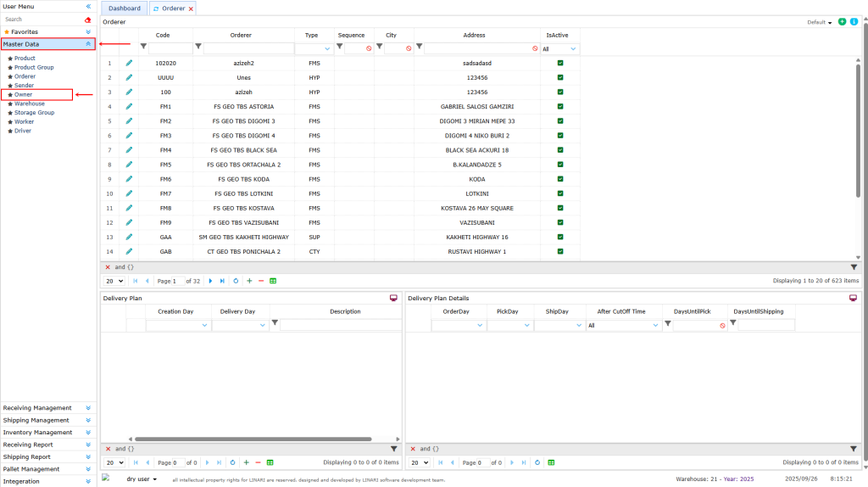Click the eraser icon beside the Search box
The height and width of the screenshot is (487, 868).
(x=88, y=19)
